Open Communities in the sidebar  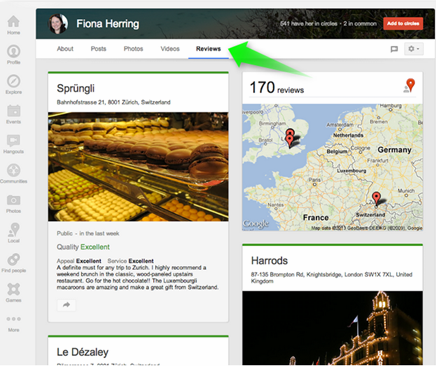pyautogui.click(x=13, y=173)
